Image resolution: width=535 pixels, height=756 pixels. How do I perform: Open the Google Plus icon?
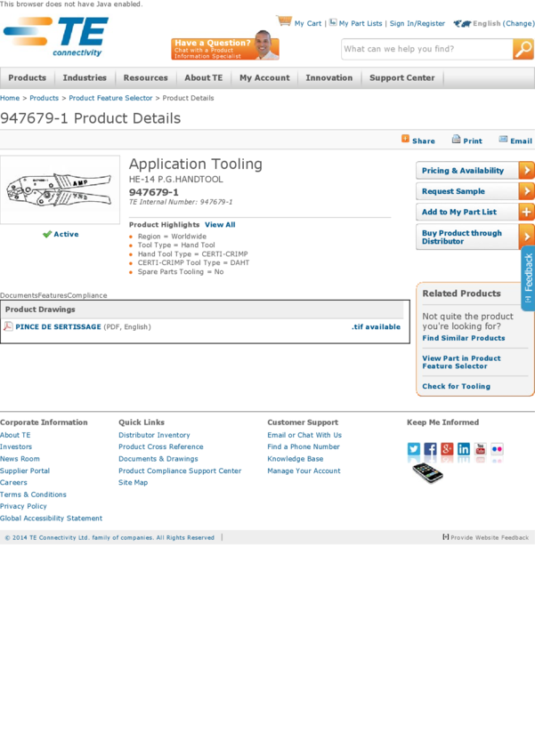pos(447,449)
